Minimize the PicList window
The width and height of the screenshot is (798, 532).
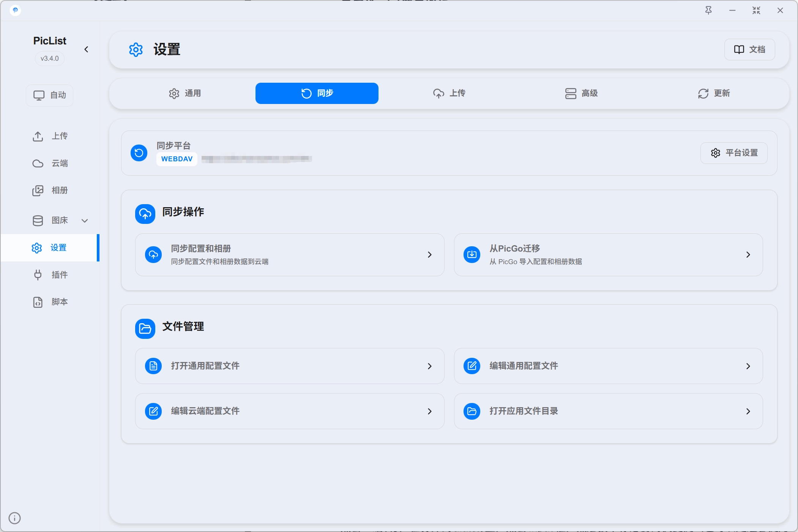(732, 10)
